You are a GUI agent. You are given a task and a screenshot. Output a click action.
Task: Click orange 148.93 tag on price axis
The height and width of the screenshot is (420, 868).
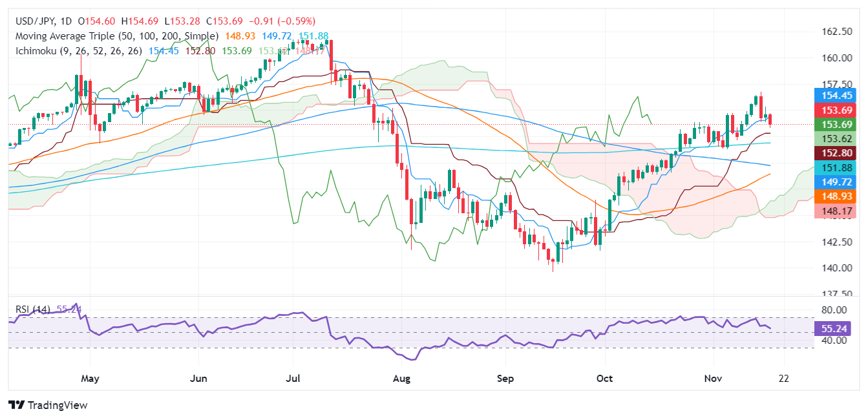tap(838, 195)
